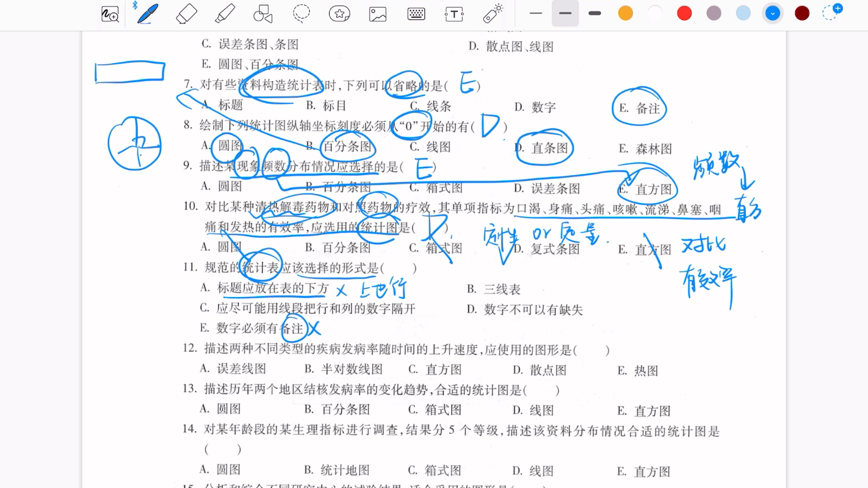Image resolution: width=868 pixels, height=488 pixels.
Task: Select the text box tool
Action: (x=454, y=14)
